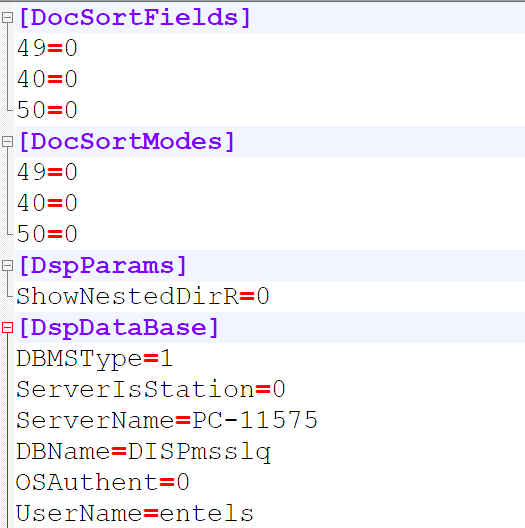Screen dimensions: 525x528
Task: Click 40=0 under DocSortModes
Action: [x=47, y=203]
